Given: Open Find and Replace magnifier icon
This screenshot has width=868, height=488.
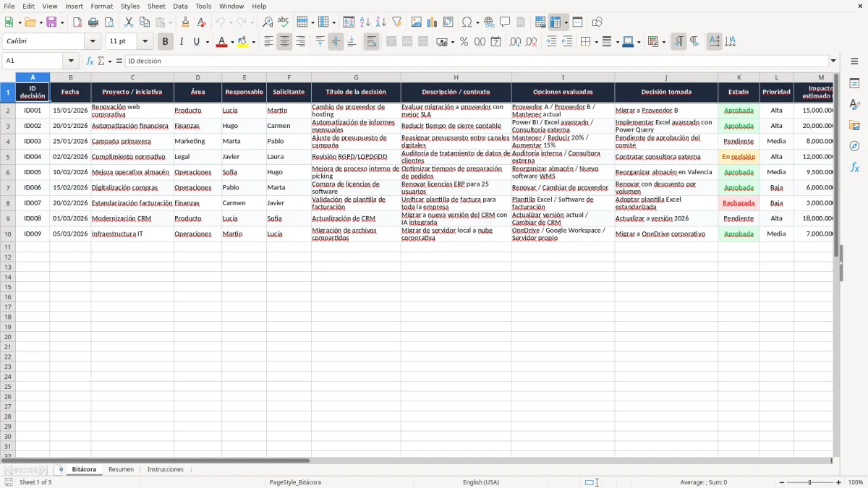Looking at the screenshot, I should (268, 22).
